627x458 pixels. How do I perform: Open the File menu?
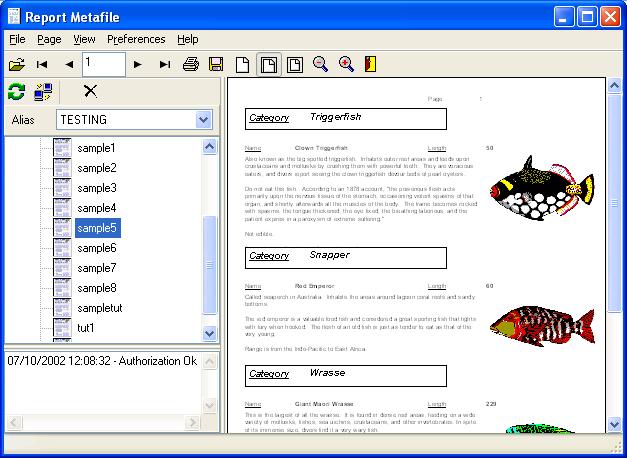pos(17,39)
